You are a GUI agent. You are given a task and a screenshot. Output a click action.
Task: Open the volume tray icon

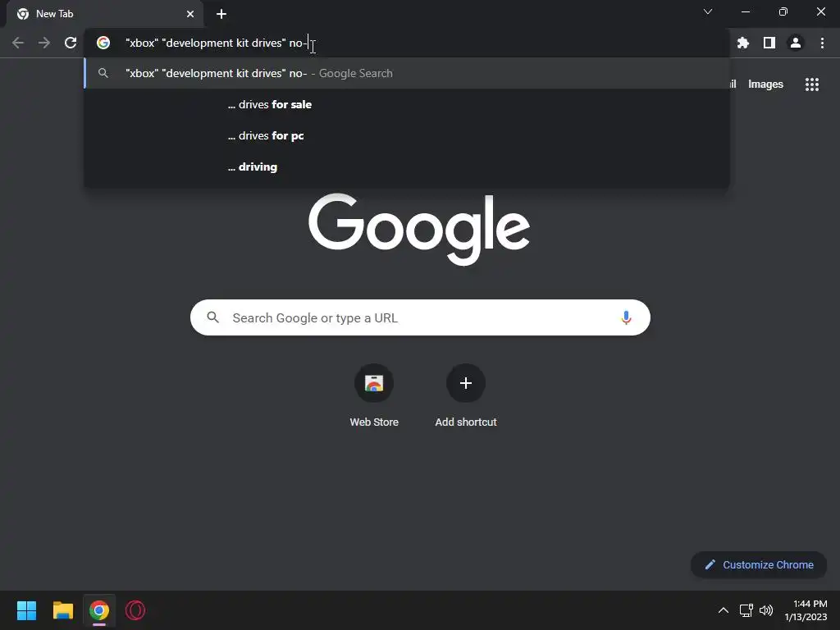click(x=766, y=610)
